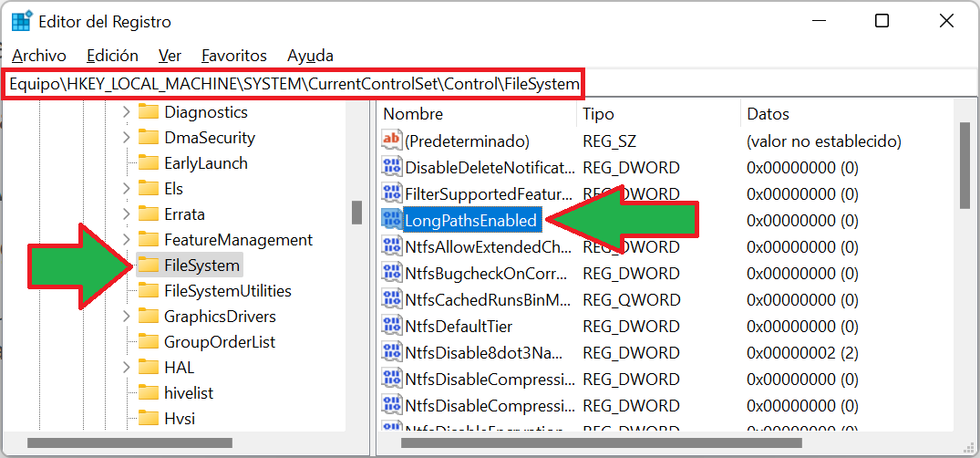The height and width of the screenshot is (458, 980).
Task: Expand the Errata key
Action: (126, 214)
